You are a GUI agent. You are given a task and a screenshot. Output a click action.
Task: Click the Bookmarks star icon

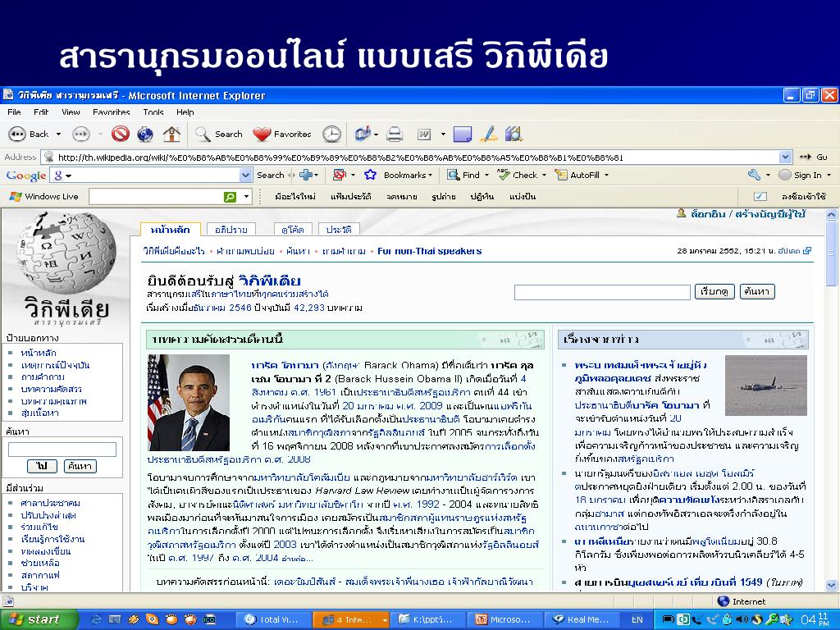(x=370, y=175)
